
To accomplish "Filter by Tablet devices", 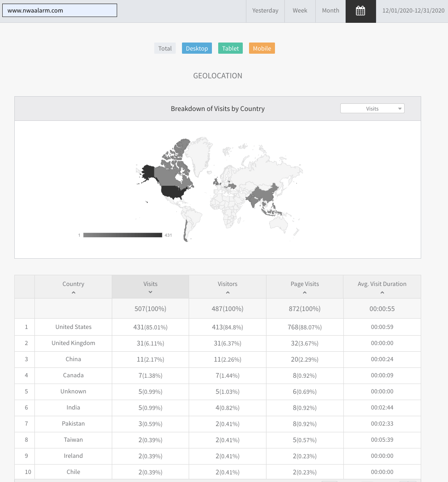I will pos(230,48).
